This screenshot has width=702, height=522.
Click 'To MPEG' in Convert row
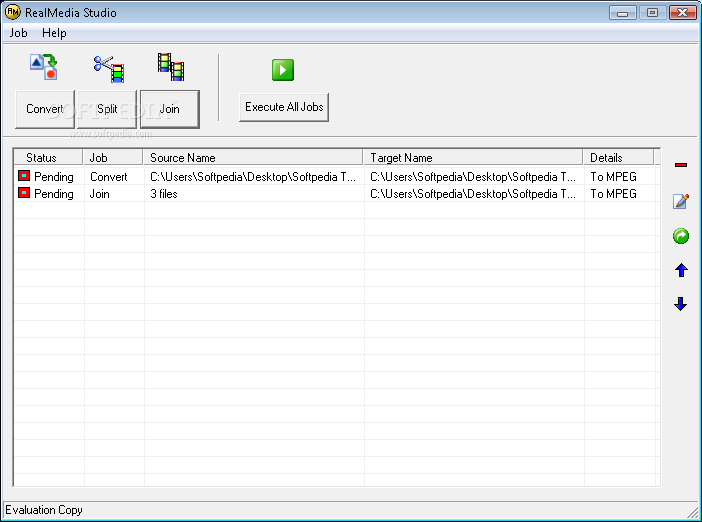coord(613,177)
